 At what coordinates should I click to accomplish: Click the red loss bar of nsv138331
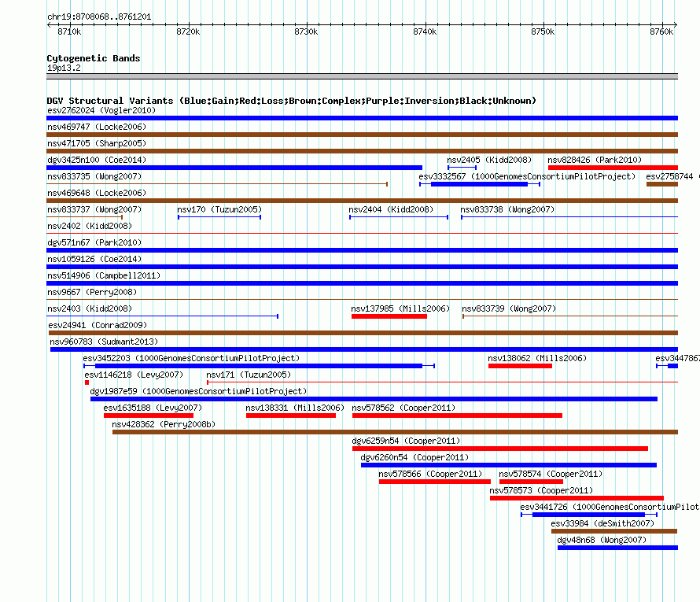(x=291, y=415)
